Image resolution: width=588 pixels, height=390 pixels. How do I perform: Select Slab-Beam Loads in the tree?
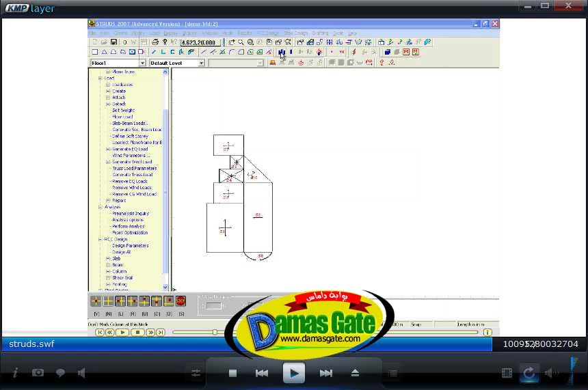point(130,123)
